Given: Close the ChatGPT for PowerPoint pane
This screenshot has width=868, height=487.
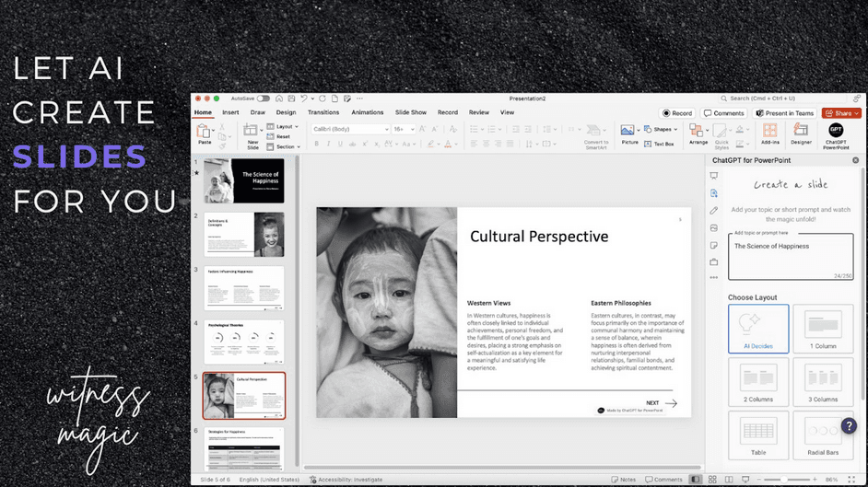Looking at the screenshot, I should pos(855,160).
